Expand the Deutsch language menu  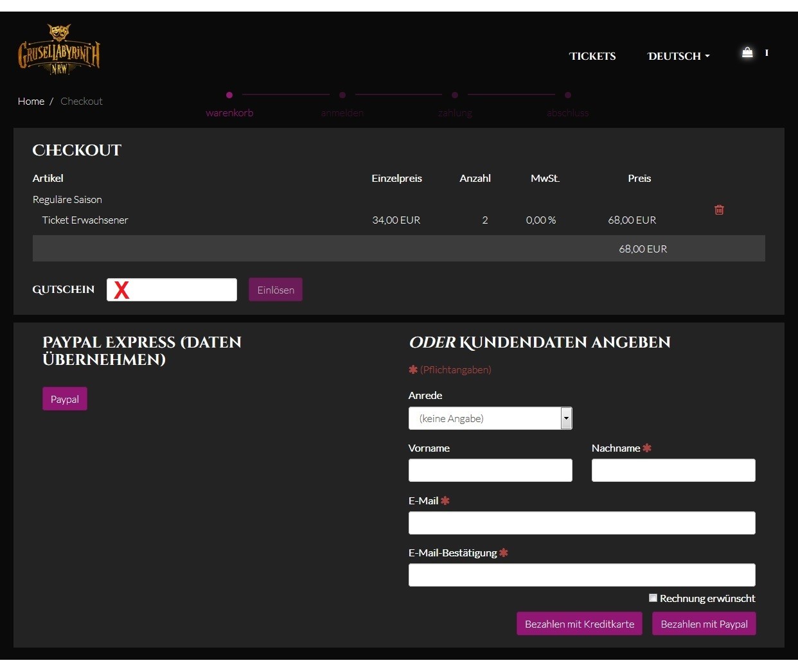[678, 56]
